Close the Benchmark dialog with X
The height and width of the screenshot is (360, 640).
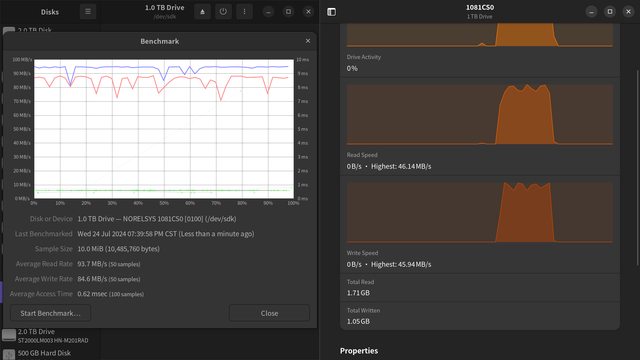tap(308, 41)
